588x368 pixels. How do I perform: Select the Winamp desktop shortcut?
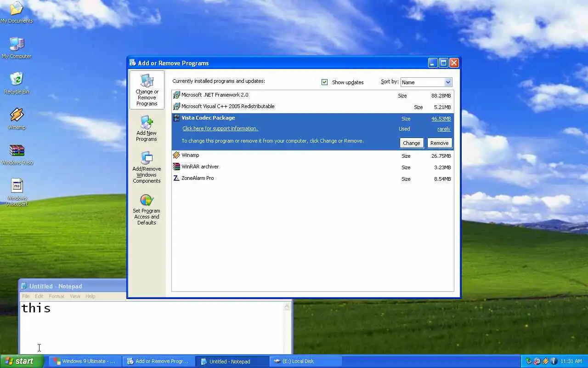(x=17, y=119)
